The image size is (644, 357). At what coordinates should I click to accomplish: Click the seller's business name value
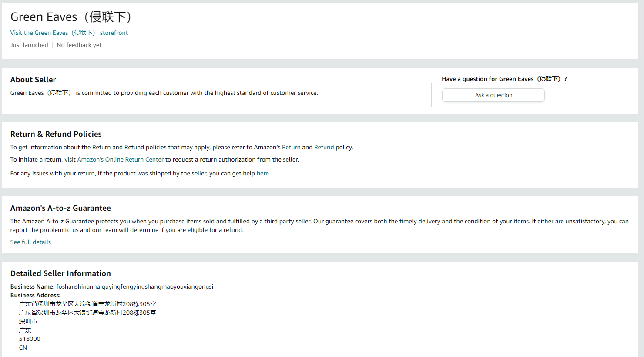[x=134, y=286]
